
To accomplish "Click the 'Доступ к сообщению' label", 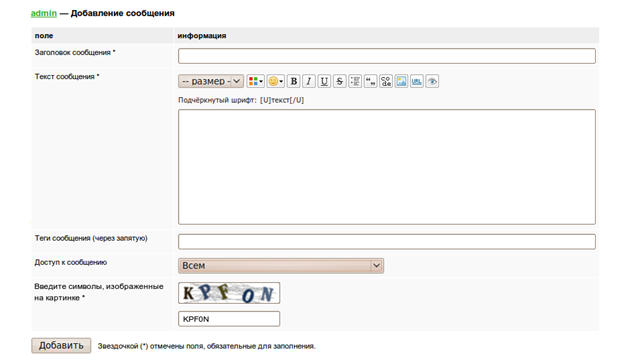I will (x=71, y=262).
